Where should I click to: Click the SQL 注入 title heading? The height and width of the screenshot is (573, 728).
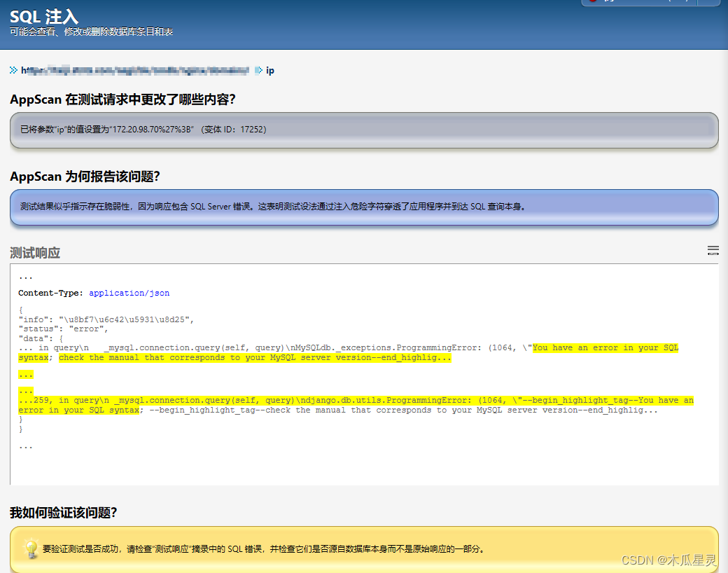(x=44, y=17)
